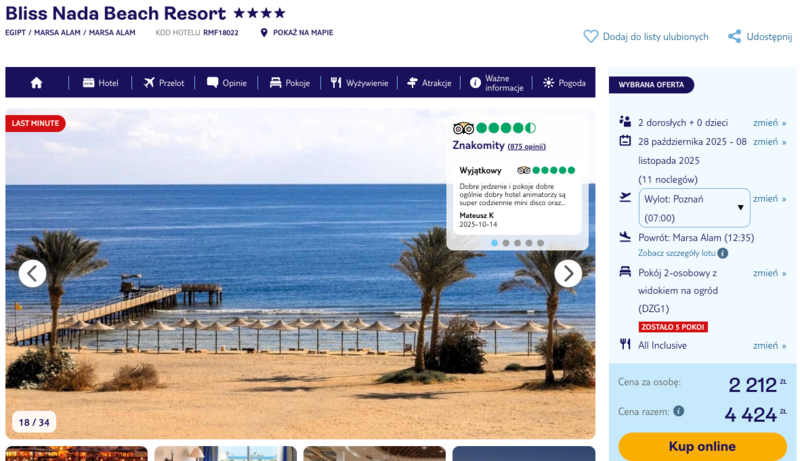Jump to fifth review carousel dot
The height and width of the screenshot is (461, 800).
[540, 243]
